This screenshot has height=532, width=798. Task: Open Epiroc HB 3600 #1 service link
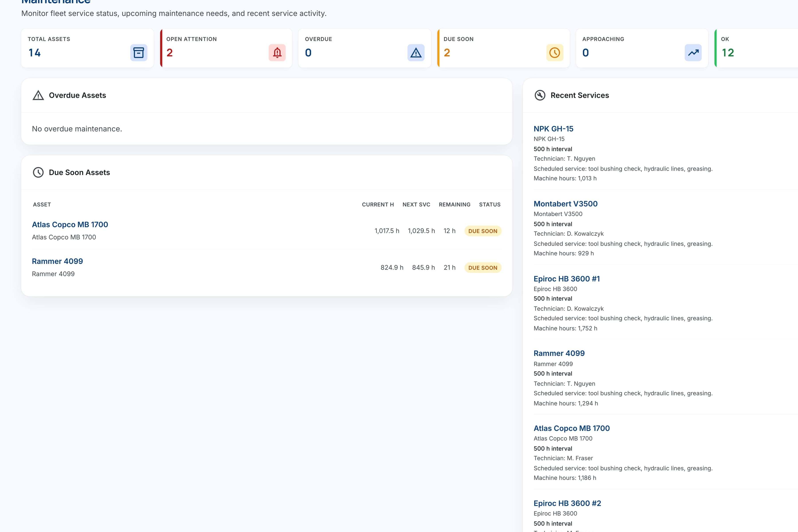[x=567, y=279]
